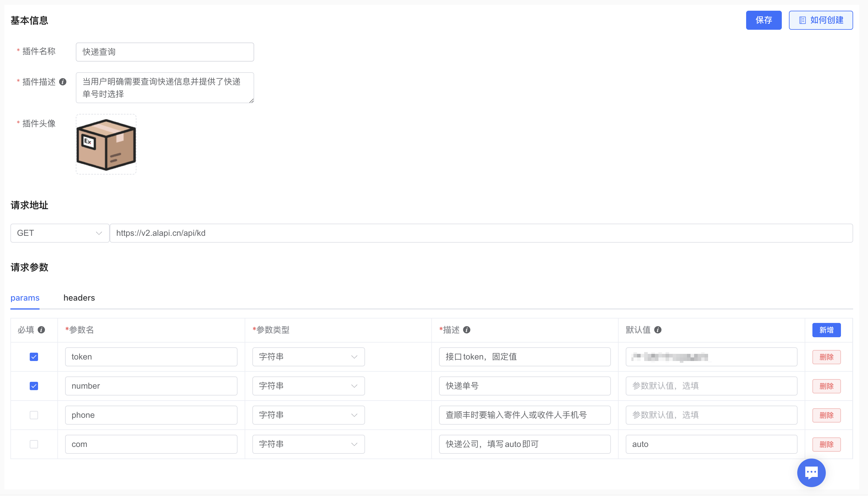
Task: Expand parameter type dropdown for token
Action: pos(308,357)
